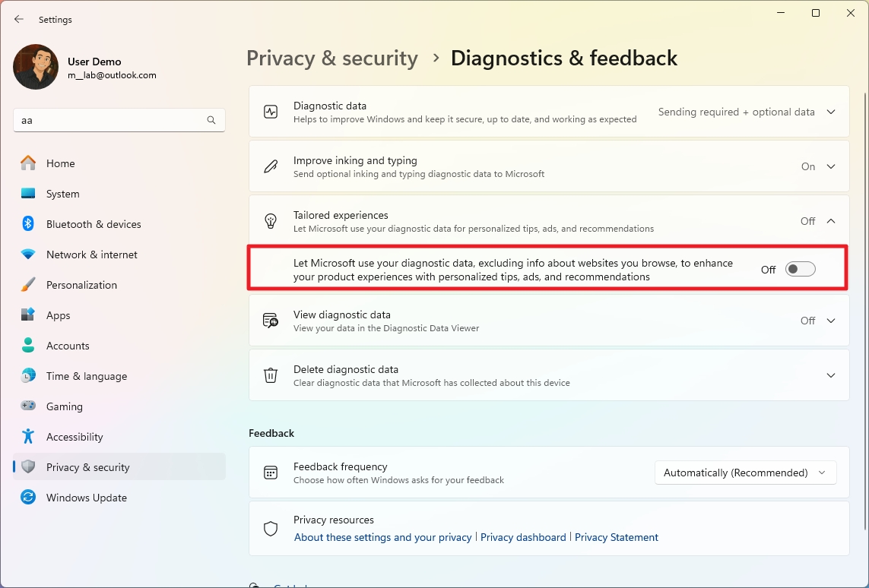Click the View diagnostic data viewer icon
This screenshot has width=869, height=588.
coord(270,321)
